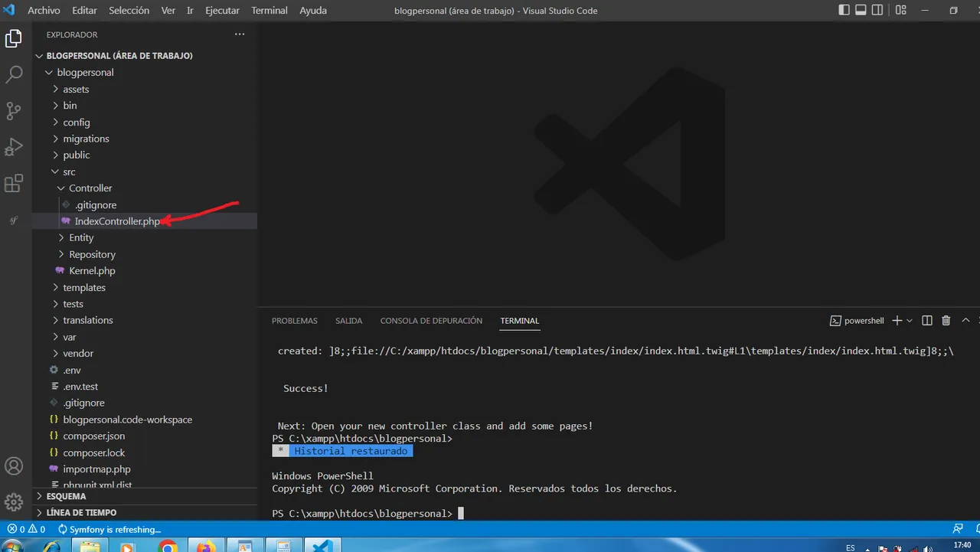Image resolution: width=980 pixels, height=552 pixels.
Task: Switch to the PROBLEMAS panel tab
Action: 295,321
